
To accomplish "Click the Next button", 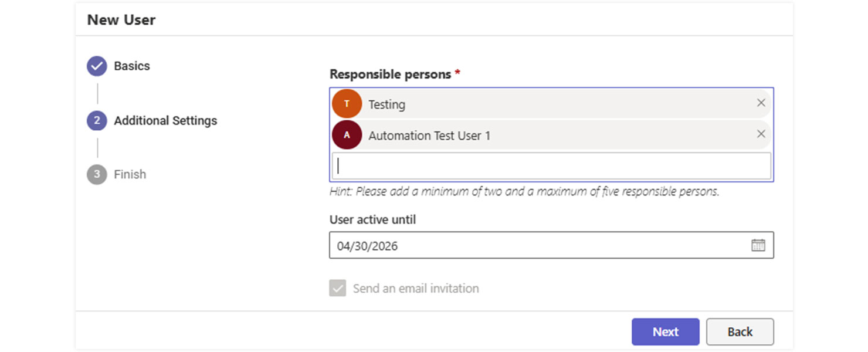I will coord(665,331).
